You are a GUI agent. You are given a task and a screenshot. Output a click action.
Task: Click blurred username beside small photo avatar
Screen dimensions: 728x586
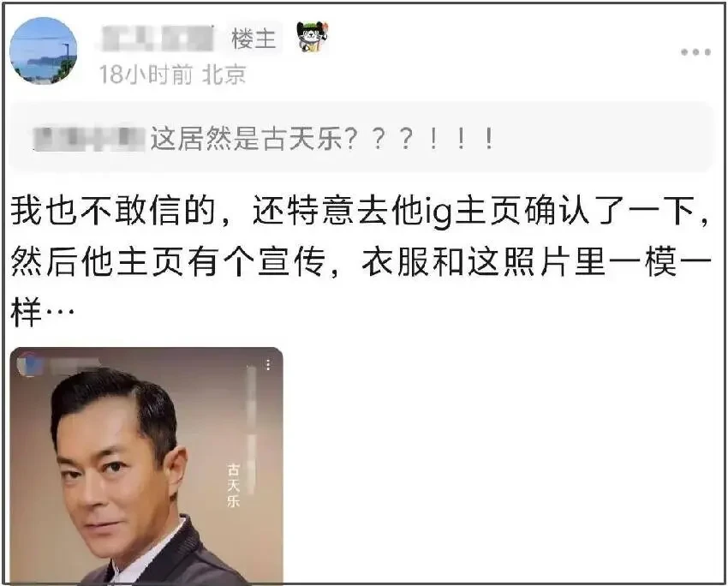coord(73,364)
